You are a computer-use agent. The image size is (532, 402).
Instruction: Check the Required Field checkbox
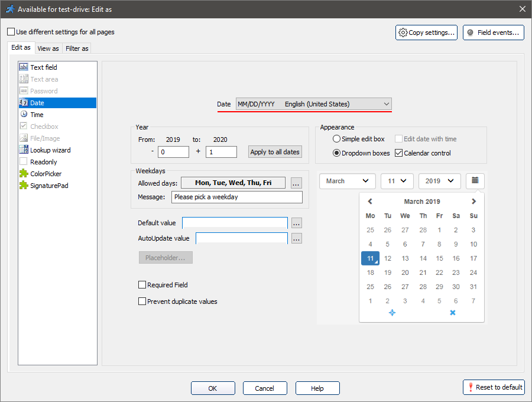pyautogui.click(x=142, y=285)
